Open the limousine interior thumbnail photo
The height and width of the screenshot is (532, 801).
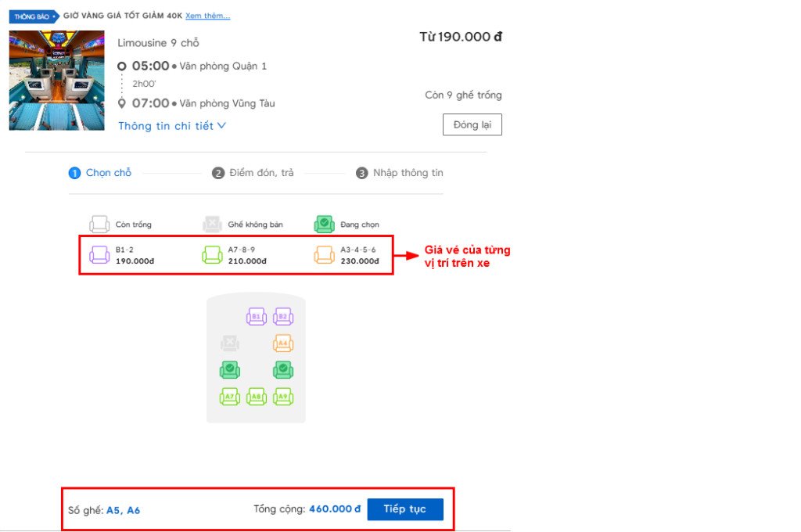tap(56, 81)
